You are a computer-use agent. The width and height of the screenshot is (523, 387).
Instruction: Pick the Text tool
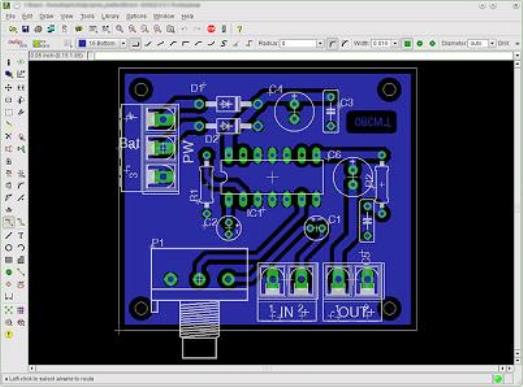click(21, 236)
